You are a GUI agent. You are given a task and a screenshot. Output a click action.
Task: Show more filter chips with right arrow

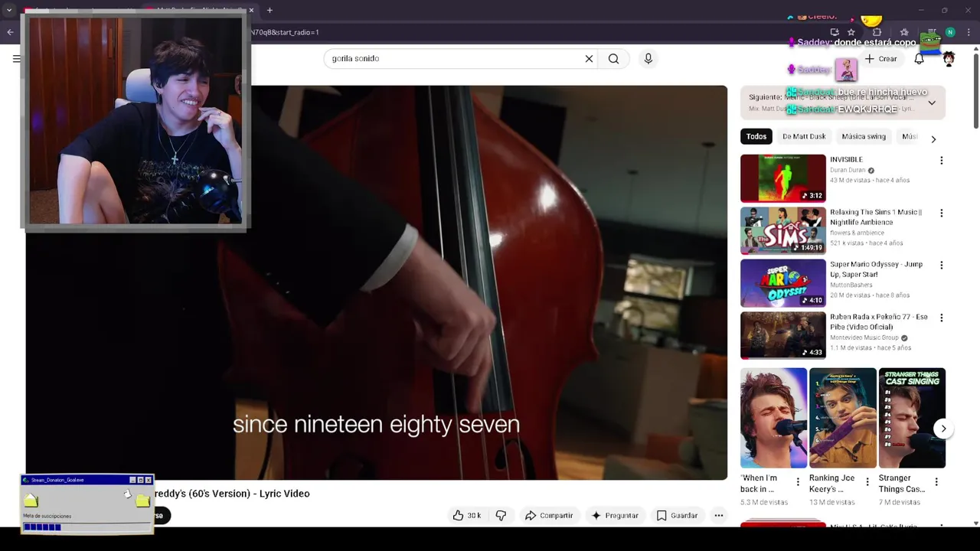(933, 139)
